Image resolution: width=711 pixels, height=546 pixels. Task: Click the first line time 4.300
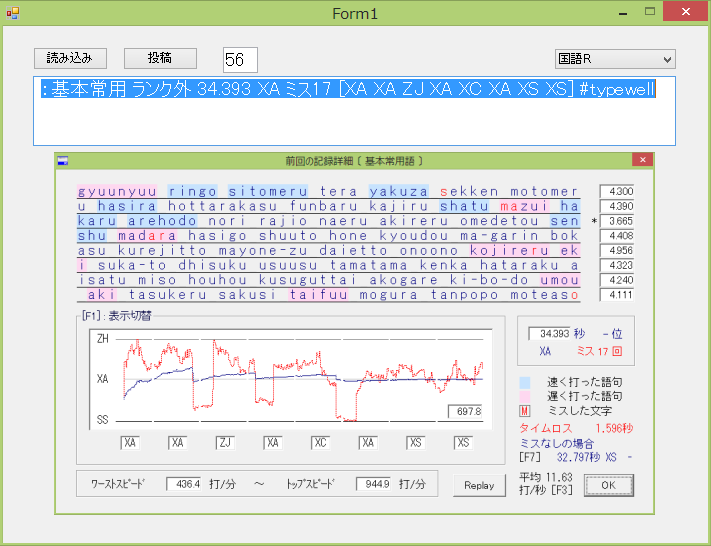point(617,191)
